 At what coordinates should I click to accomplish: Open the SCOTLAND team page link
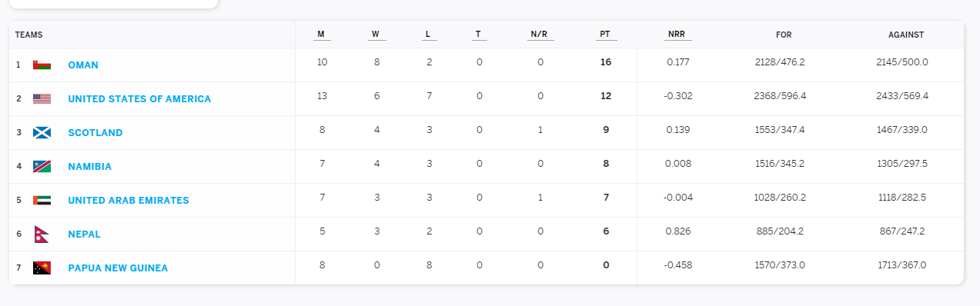[95, 133]
